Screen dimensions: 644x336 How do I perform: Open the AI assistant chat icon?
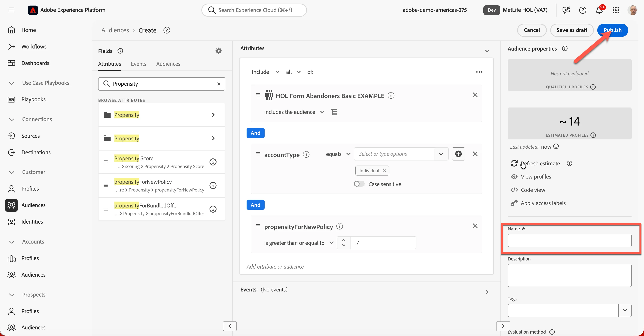566,10
